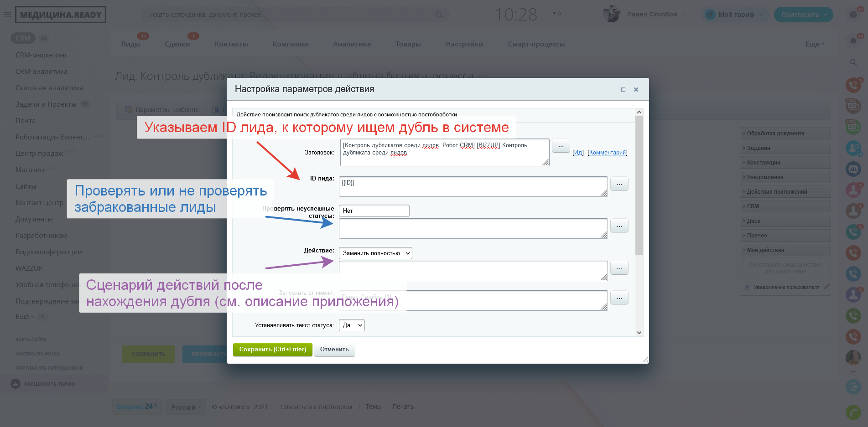Click the Темы link in the footer
This screenshot has width=868, height=427.
point(374,406)
